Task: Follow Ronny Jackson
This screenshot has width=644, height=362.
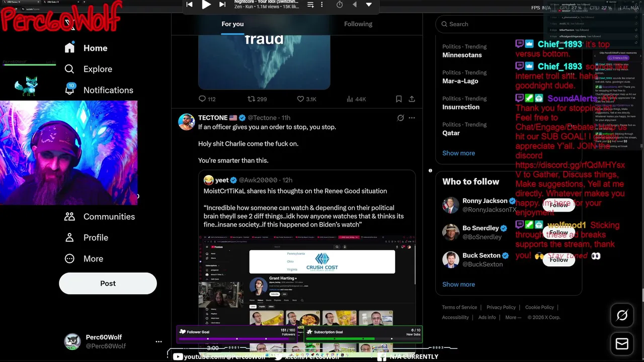Action: pos(558,205)
